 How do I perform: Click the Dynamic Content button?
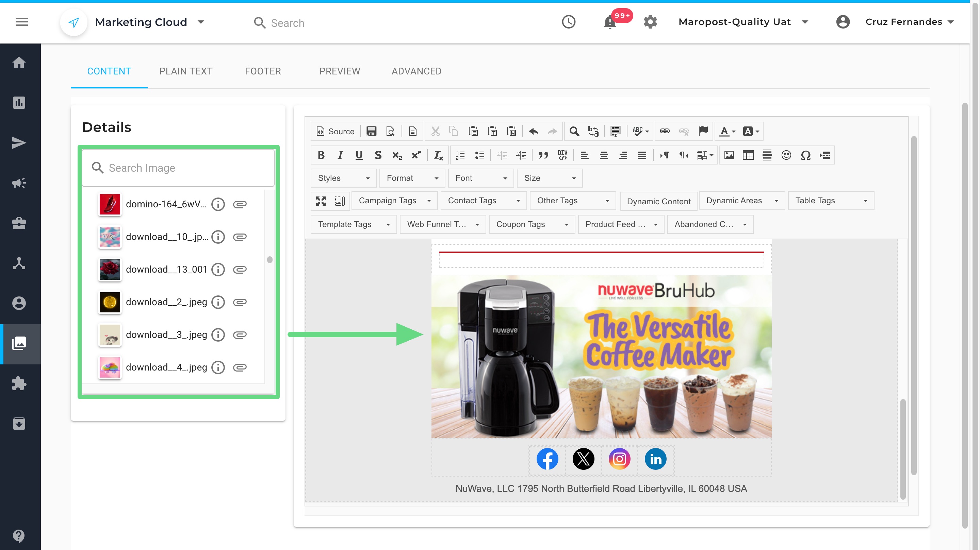point(658,202)
